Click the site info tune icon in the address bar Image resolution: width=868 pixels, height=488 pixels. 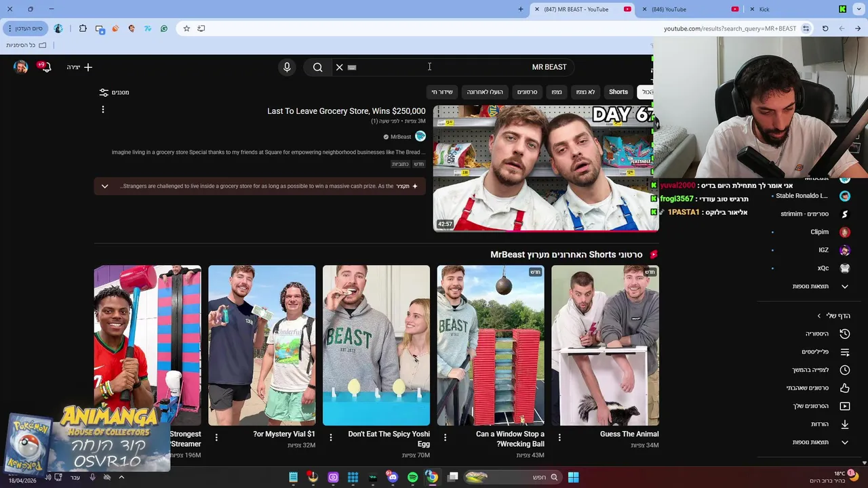[806, 28]
